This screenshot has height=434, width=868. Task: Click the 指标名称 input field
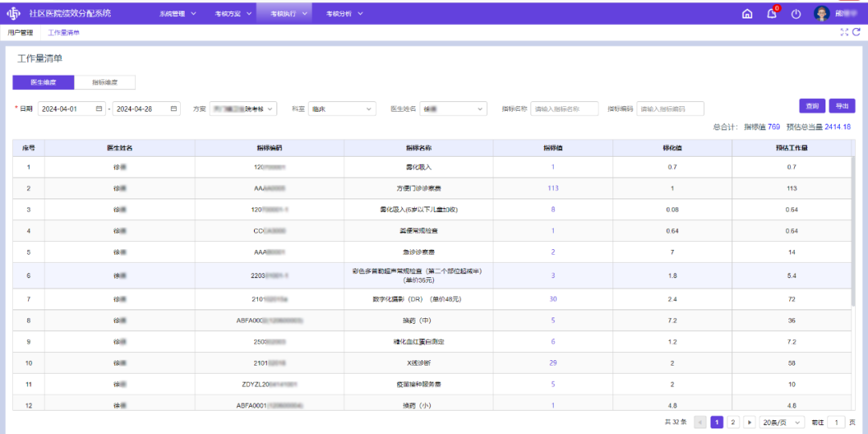[565, 108]
